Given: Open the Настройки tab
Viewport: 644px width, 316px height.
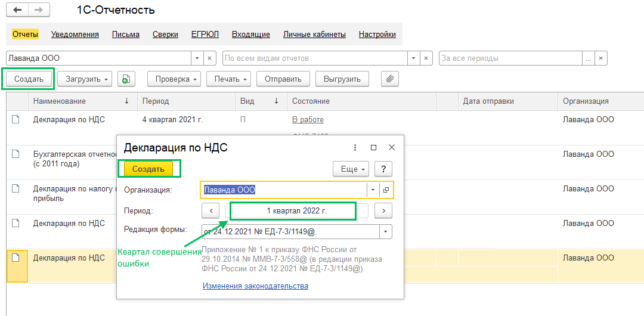Looking at the screenshot, I should pos(377,35).
